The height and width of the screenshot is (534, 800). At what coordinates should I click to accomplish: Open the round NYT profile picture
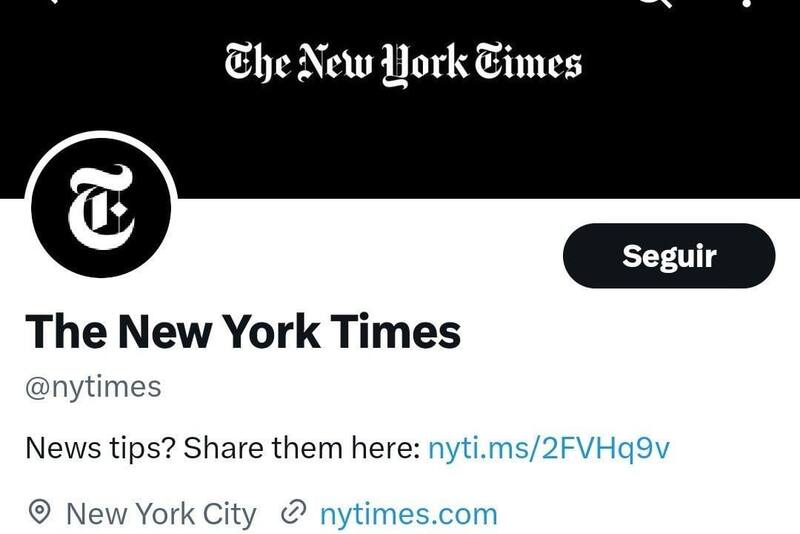click(x=101, y=208)
